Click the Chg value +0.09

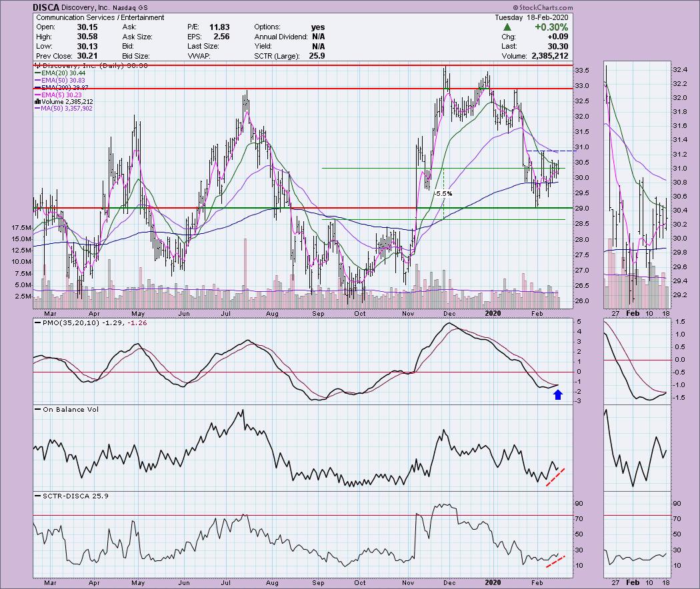pyautogui.click(x=558, y=37)
